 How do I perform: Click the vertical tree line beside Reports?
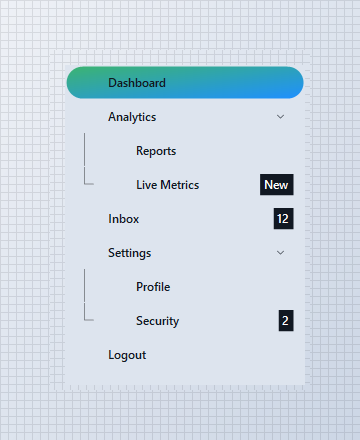point(84,150)
